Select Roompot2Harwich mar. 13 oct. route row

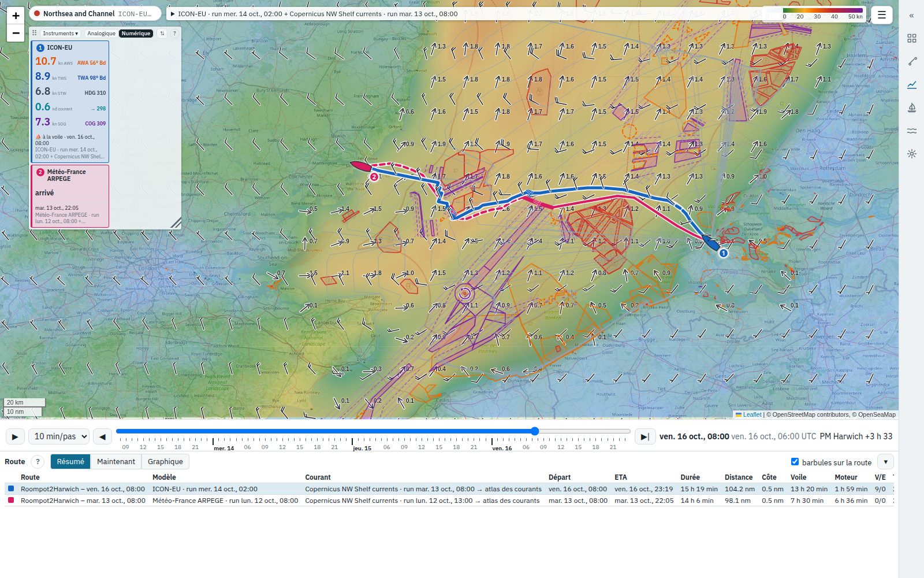tap(449, 501)
